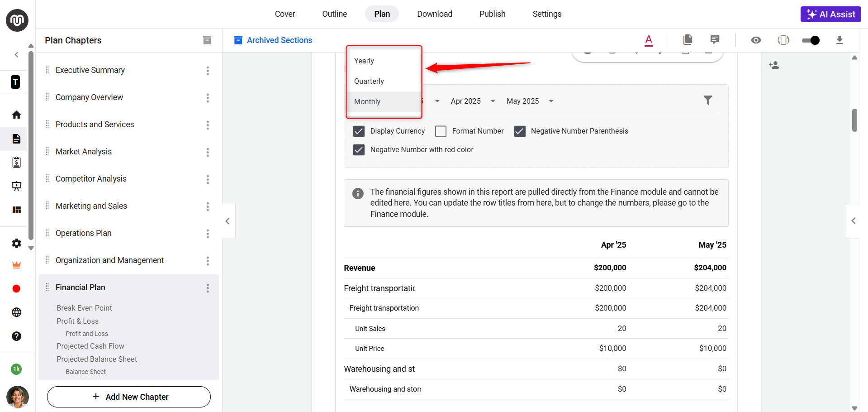Click the add collaborator person icon
This screenshot has height=412, width=868.
point(774,65)
